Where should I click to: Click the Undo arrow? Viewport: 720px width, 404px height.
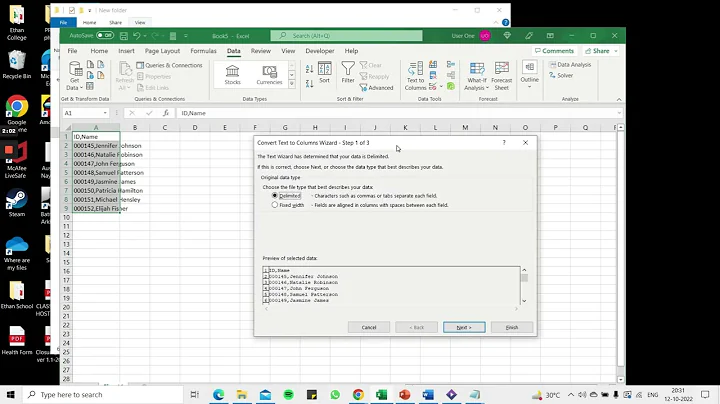(136, 36)
